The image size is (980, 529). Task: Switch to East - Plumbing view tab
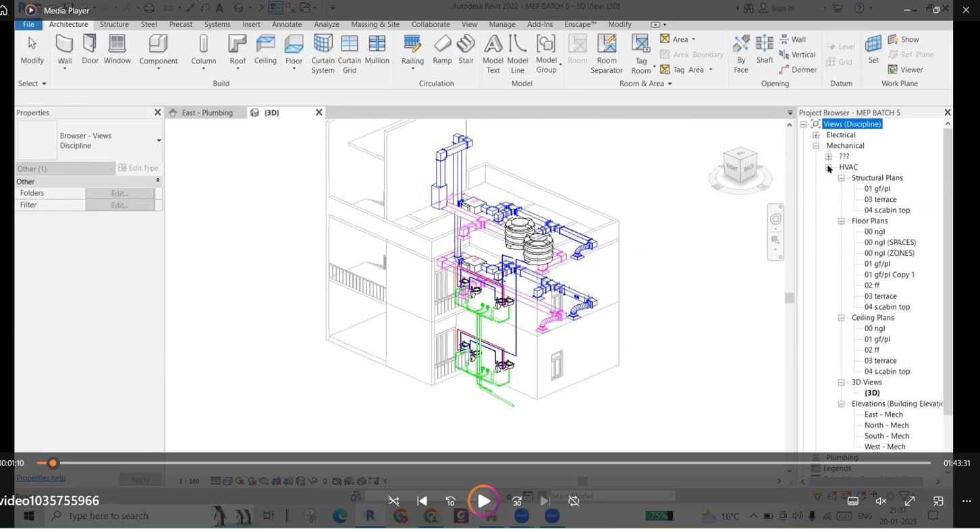(x=207, y=113)
